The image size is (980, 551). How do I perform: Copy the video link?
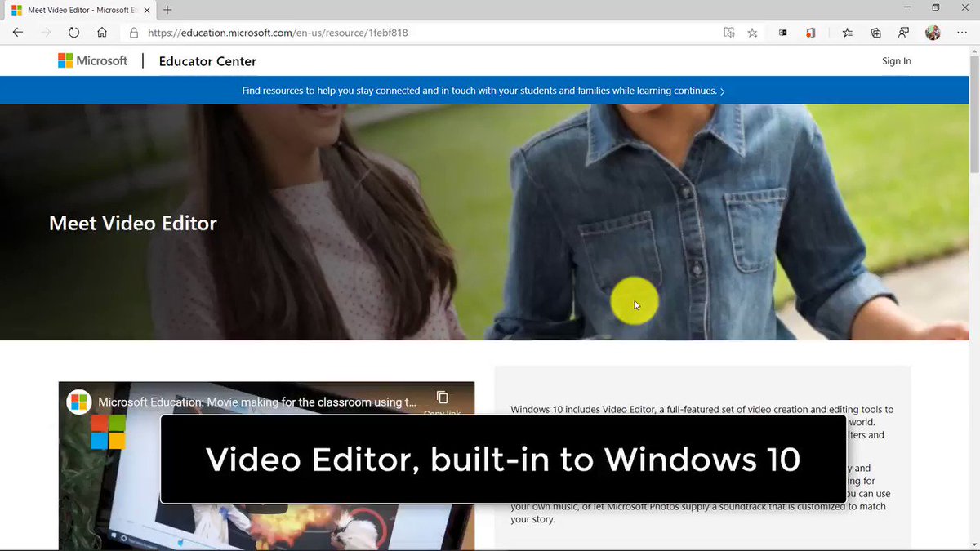pos(442,402)
